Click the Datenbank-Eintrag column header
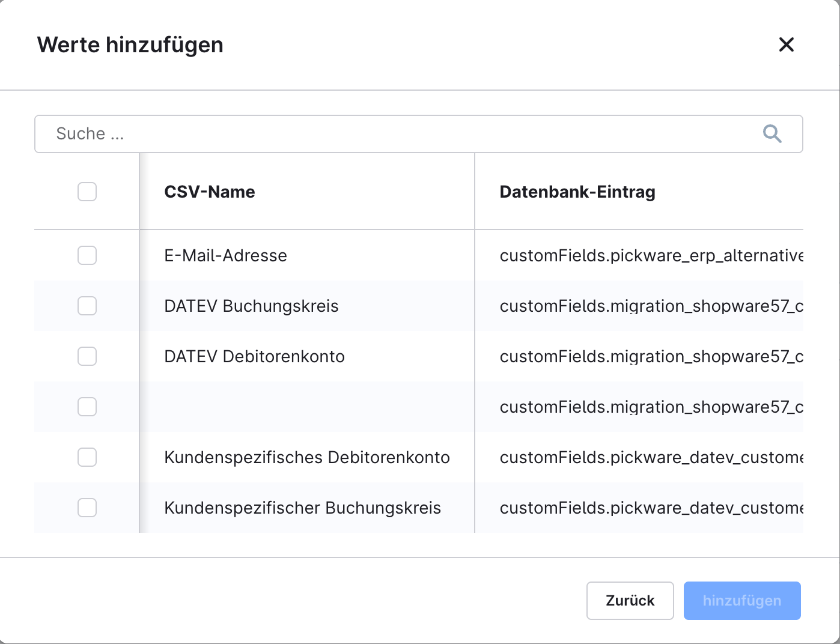The height and width of the screenshot is (644, 840). point(577,192)
